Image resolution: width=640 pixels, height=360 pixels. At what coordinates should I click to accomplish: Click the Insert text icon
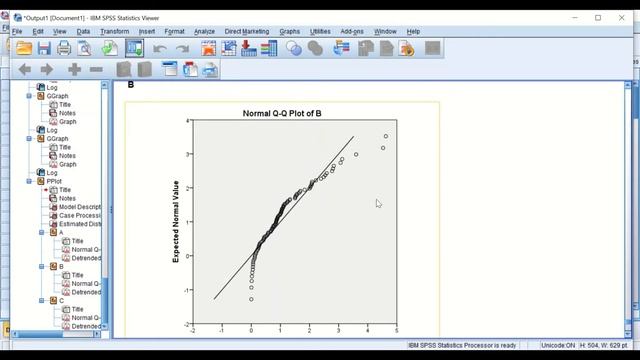[x=211, y=69]
